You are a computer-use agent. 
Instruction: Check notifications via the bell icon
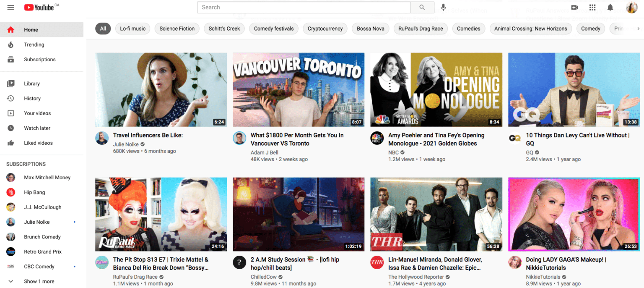tap(610, 7)
